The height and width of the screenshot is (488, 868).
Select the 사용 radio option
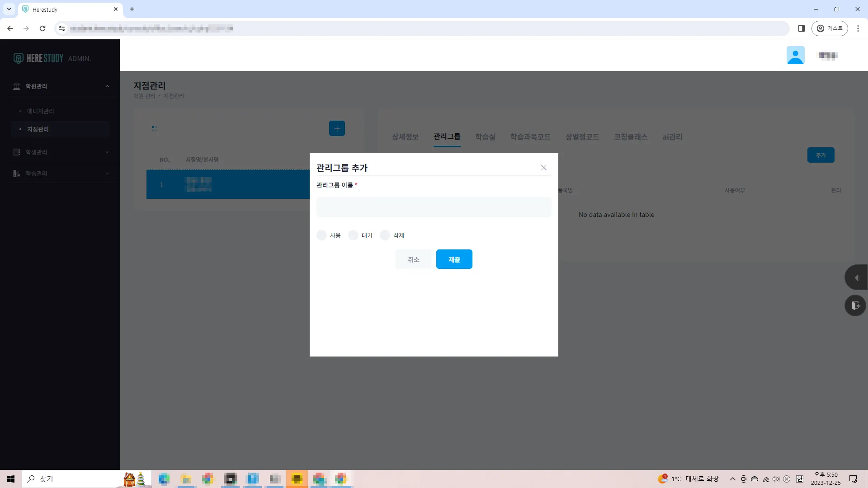pos(322,235)
